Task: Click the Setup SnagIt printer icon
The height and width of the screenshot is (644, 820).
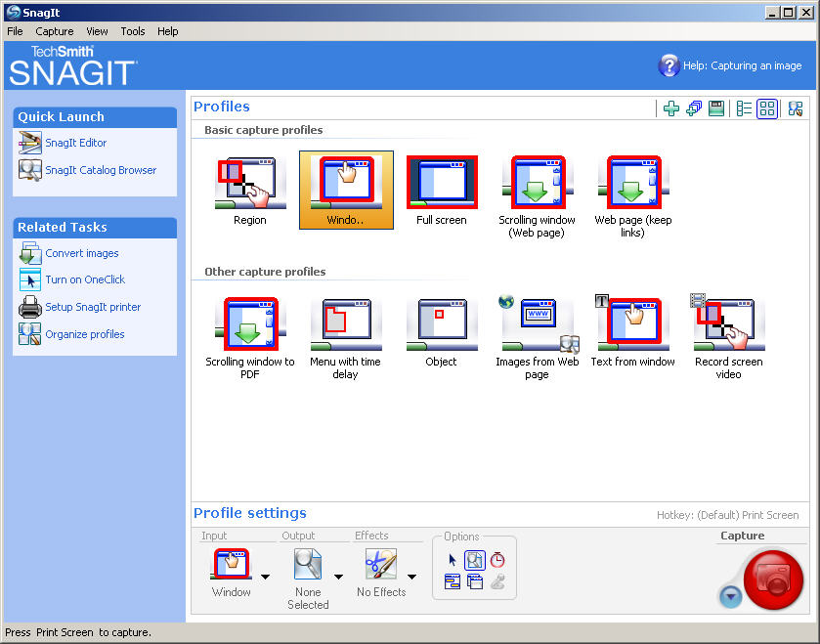Action: (x=29, y=307)
